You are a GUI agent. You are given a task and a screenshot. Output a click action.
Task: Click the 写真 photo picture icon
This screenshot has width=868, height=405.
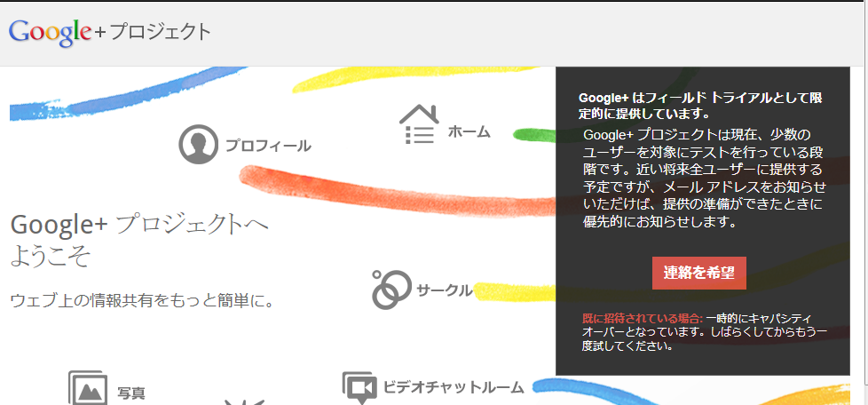pos(88,388)
